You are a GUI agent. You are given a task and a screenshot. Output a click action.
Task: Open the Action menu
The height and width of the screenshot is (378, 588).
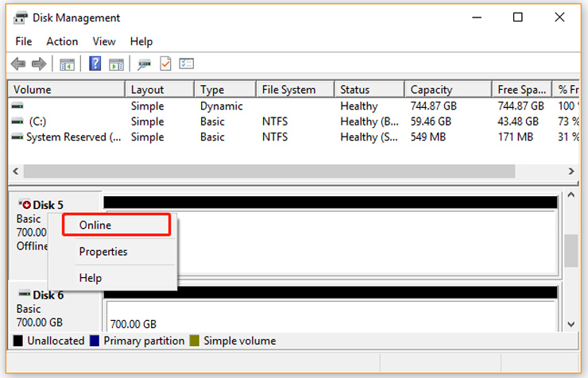[x=62, y=41]
